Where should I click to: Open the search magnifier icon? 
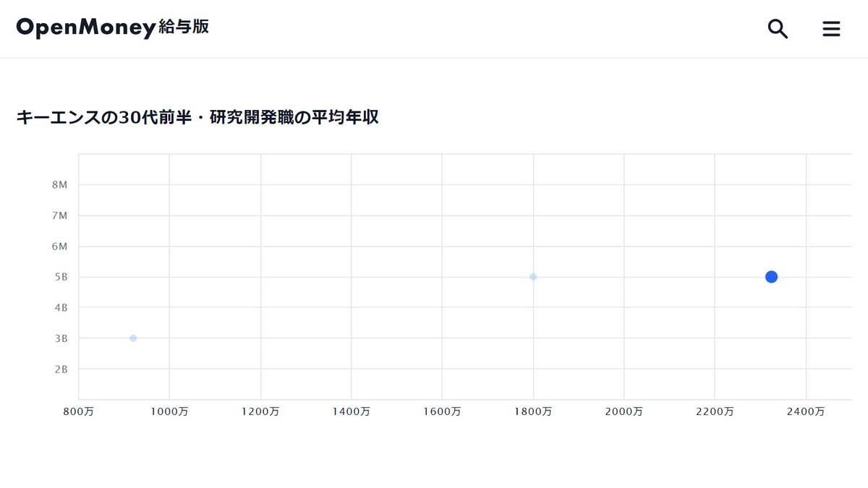click(778, 29)
